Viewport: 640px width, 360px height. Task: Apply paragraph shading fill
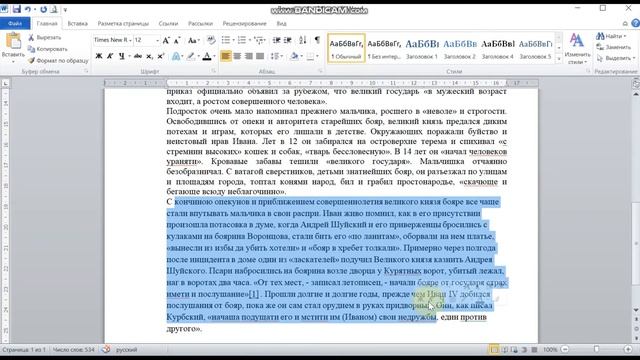point(294,56)
